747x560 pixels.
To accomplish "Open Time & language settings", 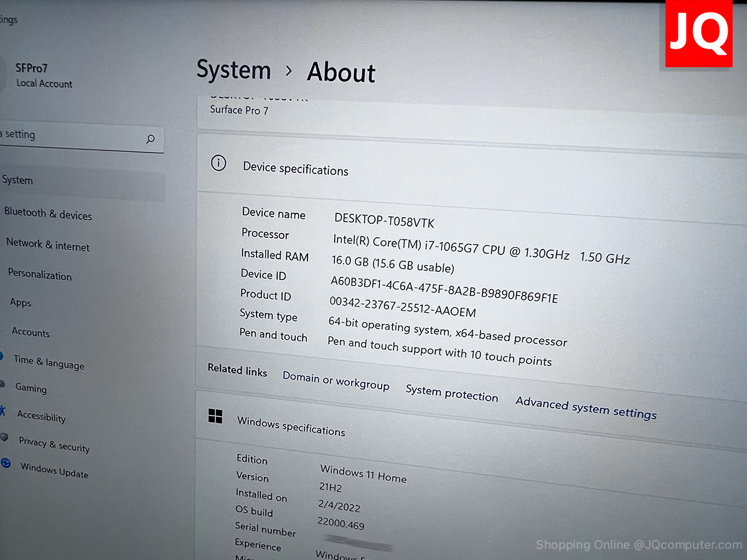I will 49,362.
